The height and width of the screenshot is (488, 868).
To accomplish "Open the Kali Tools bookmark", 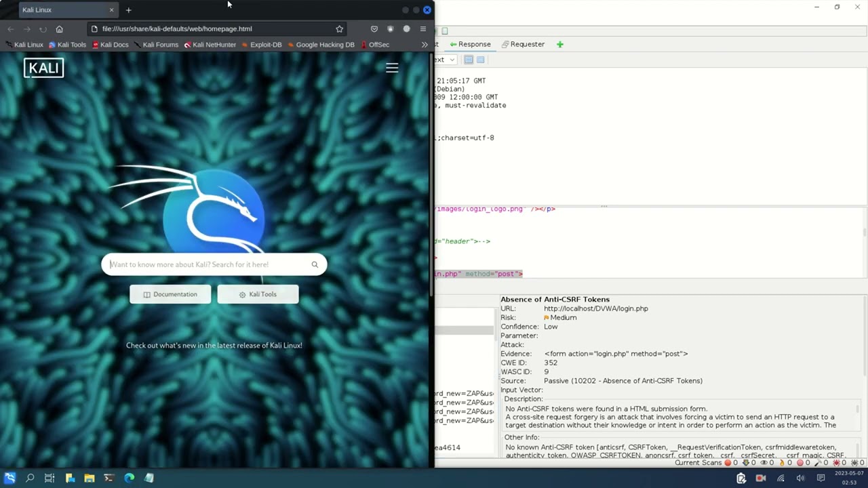I will coord(67,45).
